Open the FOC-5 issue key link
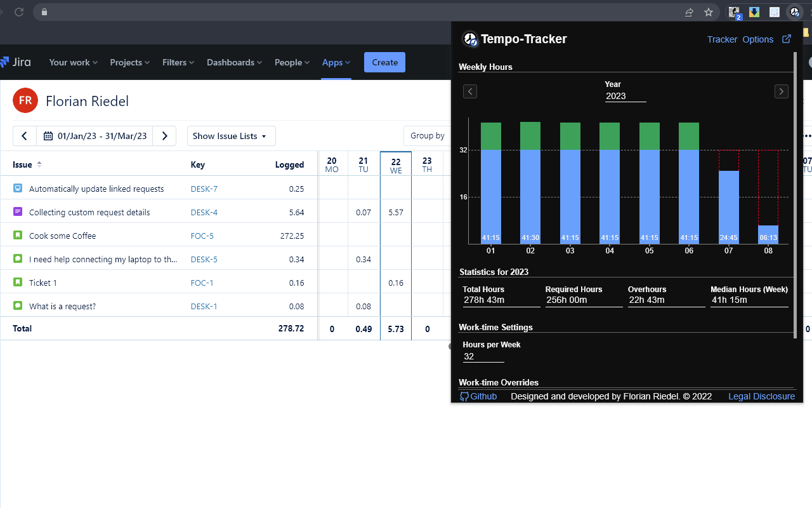812x508 pixels. tap(202, 236)
